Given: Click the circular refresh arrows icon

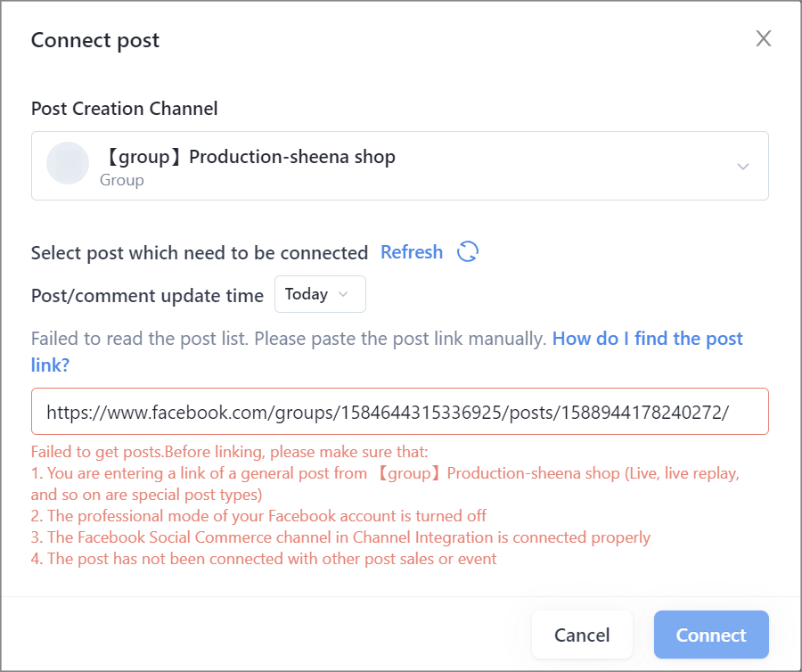Looking at the screenshot, I should click(468, 251).
